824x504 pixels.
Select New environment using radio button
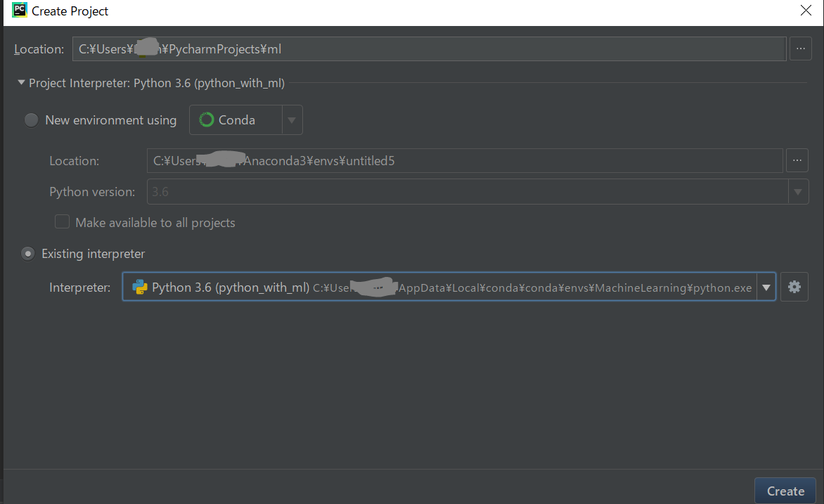click(31, 119)
